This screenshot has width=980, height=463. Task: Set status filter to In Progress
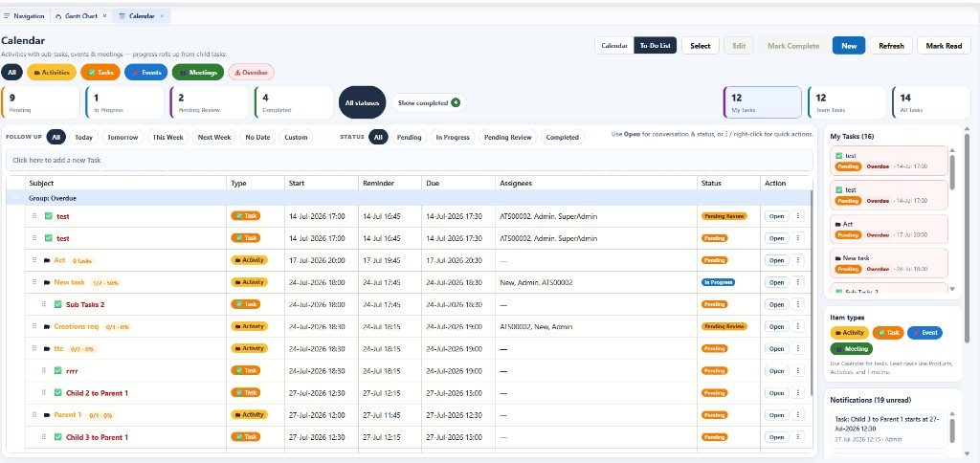tap(453, 137)
